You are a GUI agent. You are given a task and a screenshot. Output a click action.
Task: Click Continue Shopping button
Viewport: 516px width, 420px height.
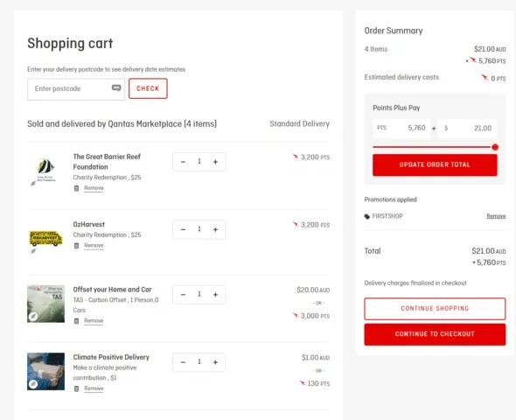pyautogui.click(x=435, y=308)
